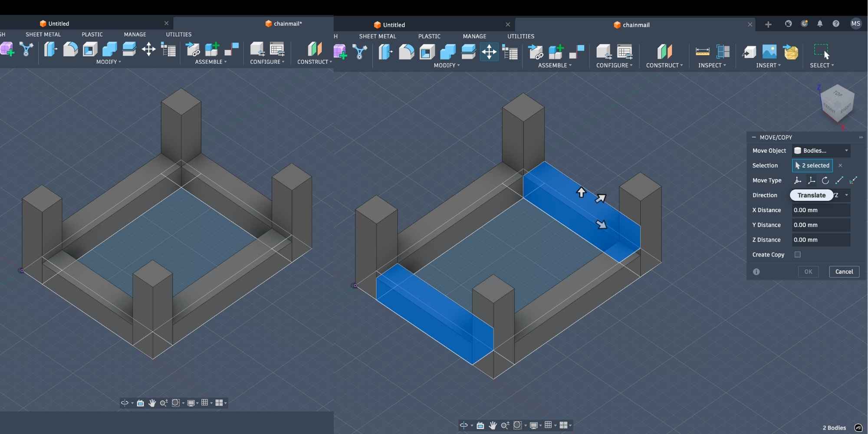The width and height of the screenshot is (868, 434).
Task: Click the Interference icon beside Measure
Action: pyautogui.click(x=723, y=52)
